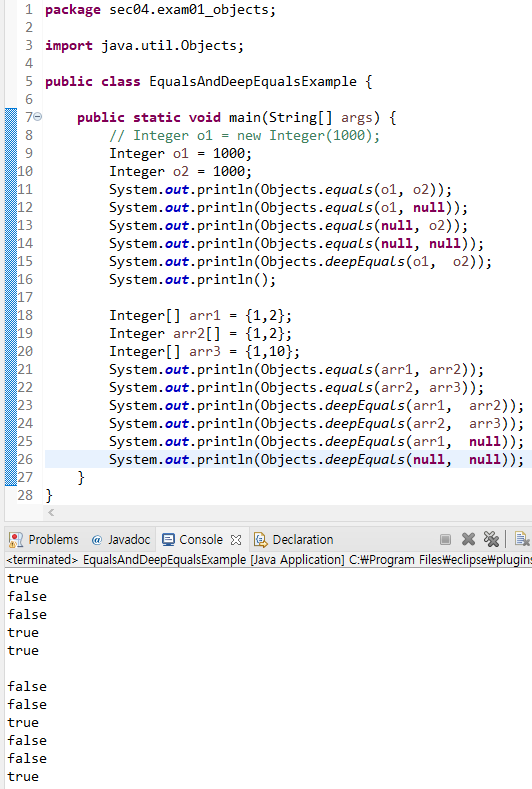Click the Problems view icon

coord(16,540)
